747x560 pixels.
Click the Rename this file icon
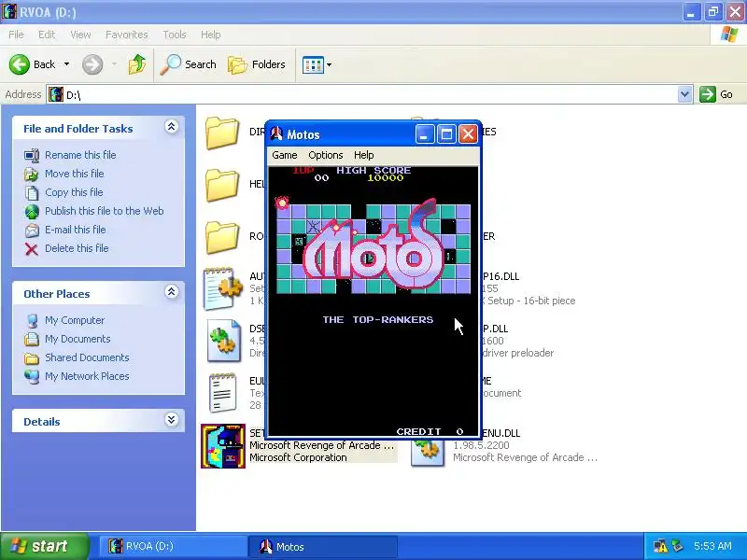pyautogui.click(x=32, y=156)
